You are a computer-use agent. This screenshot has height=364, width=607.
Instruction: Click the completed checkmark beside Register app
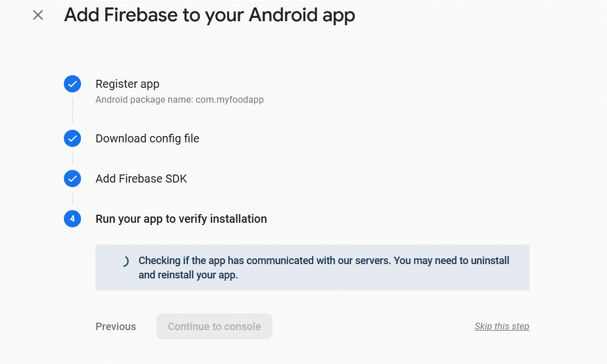(72, 84)
